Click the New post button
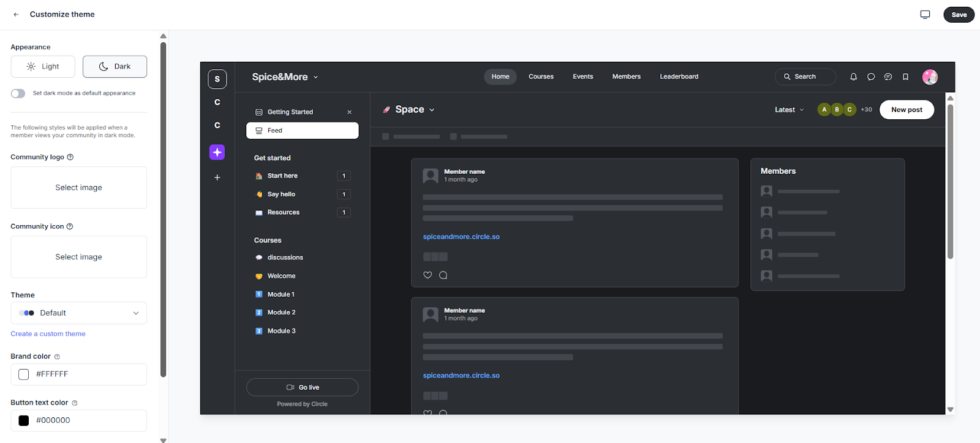This screenshot has width=980, height=443. pos(907,110)
